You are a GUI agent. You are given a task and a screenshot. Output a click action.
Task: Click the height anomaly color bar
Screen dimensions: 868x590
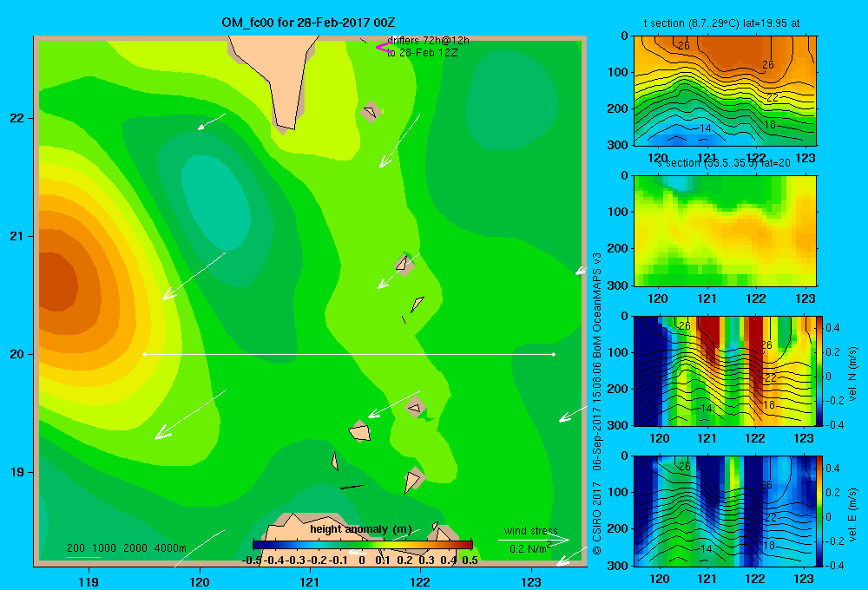[x=363, y=544]
